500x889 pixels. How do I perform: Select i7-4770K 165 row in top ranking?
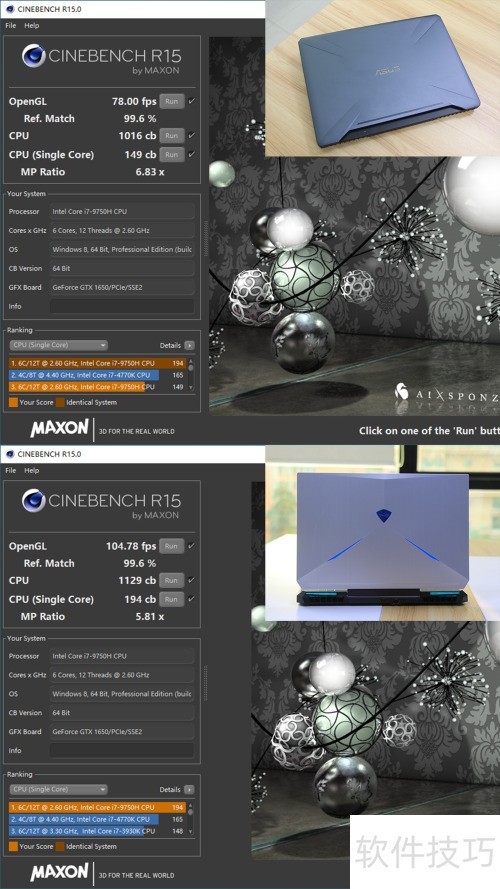98,375
